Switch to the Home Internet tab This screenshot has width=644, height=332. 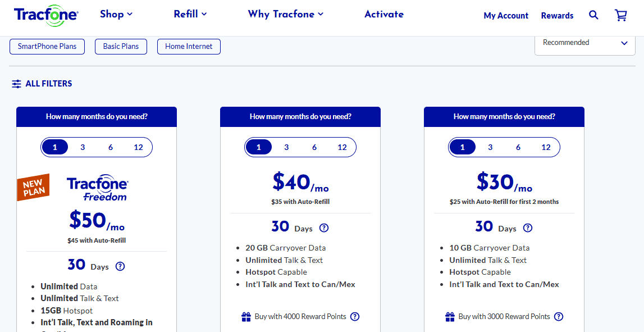coord(189,46)
